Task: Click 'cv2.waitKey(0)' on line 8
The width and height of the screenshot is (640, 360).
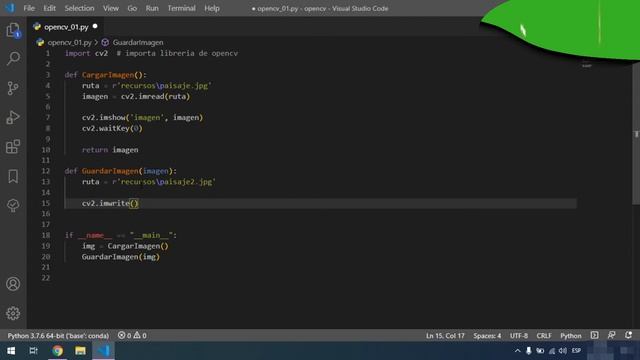Action: tap(112, 128)
